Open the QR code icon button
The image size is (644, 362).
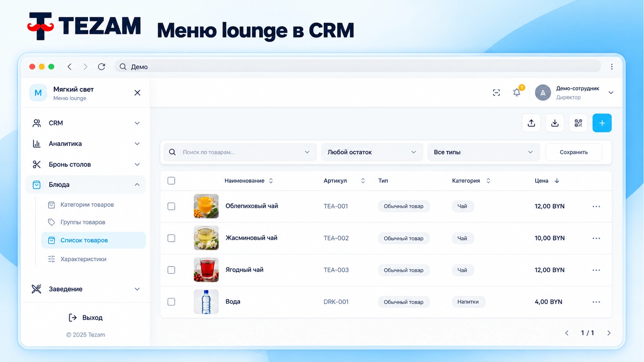pos(578,123)
